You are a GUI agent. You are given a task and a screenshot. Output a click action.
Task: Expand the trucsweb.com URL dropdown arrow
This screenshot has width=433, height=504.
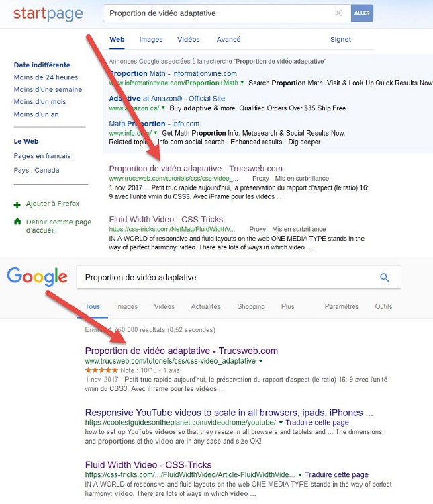[x=261, y=361]
